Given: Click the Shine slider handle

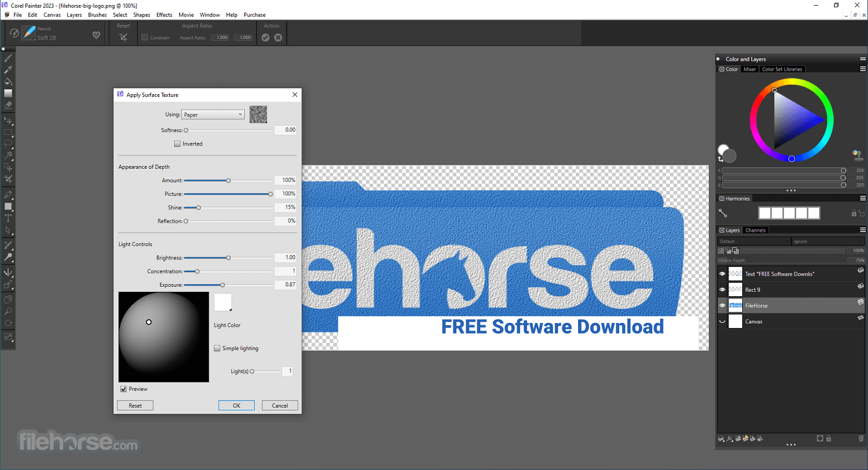Looking at the screenshot, I should pyautogui.click(x=199, y=208).
